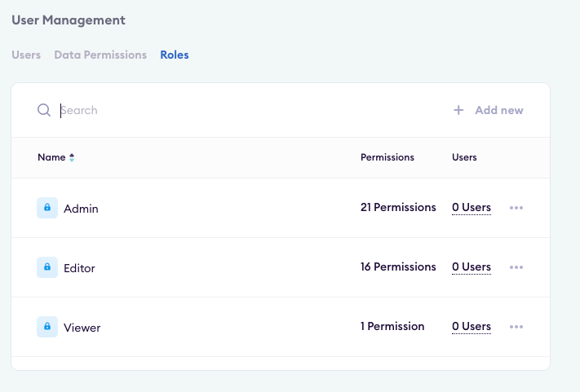Click the plus icon next to Add new
The width and height of the screenshot is (580, 392).
458,110
